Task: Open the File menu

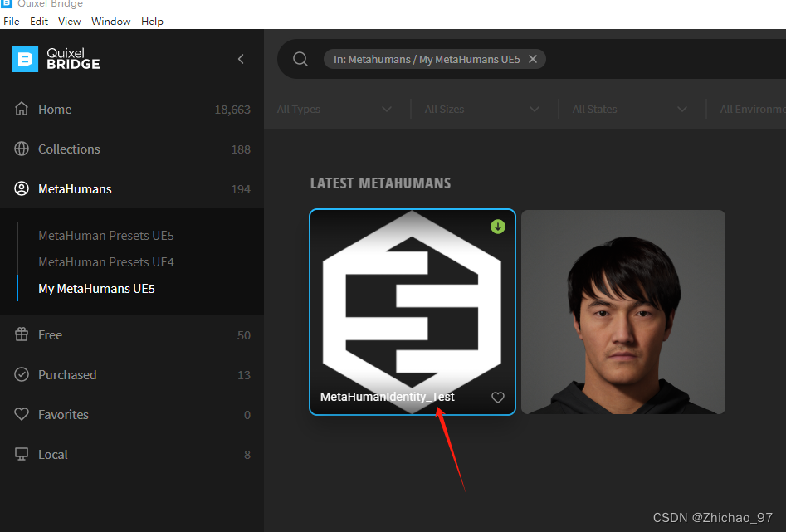Action: (x=11, y=21)
